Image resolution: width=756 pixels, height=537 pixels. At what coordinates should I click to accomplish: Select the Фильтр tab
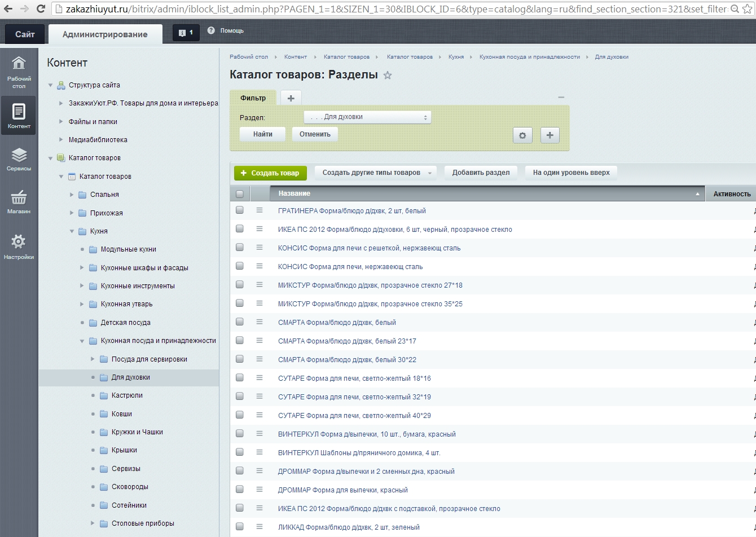[x=253, y=98]
